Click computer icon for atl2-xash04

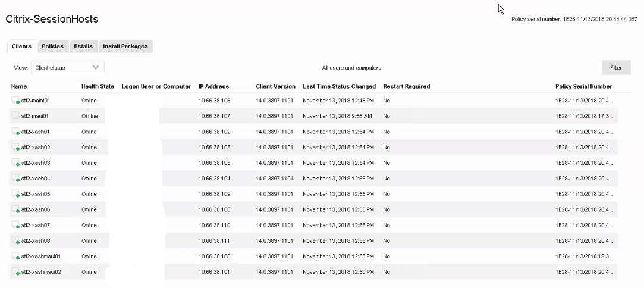[x=15, y=179]
